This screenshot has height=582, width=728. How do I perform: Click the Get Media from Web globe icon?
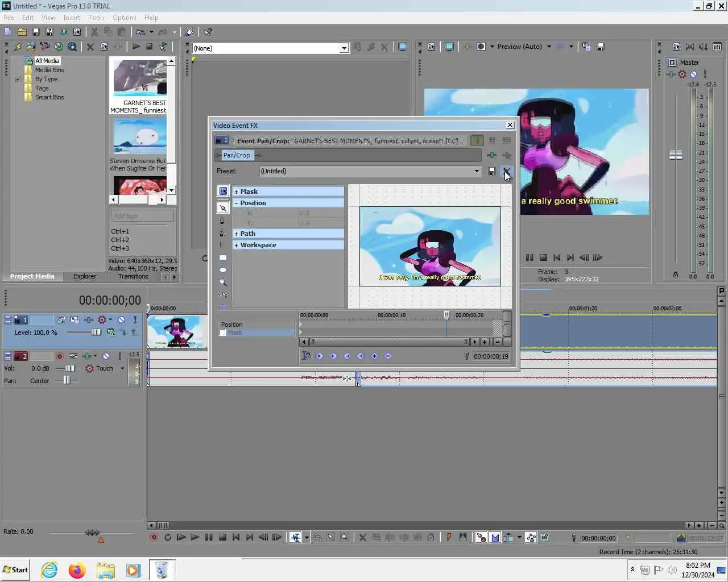59,47
